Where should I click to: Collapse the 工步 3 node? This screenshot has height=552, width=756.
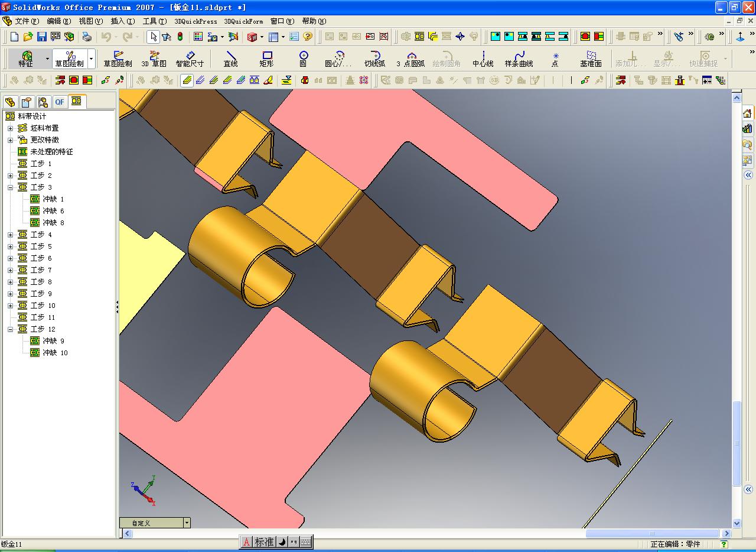coord(10,187)
